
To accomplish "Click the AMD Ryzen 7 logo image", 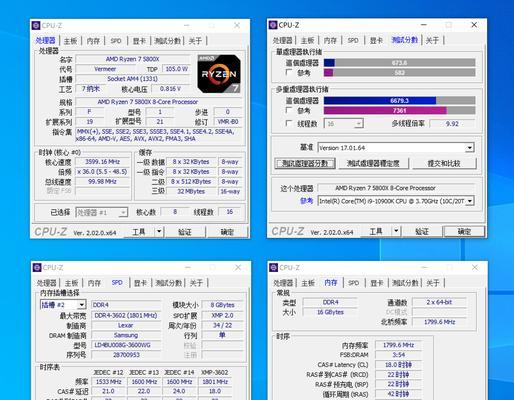I will click(x=219, y=74).
